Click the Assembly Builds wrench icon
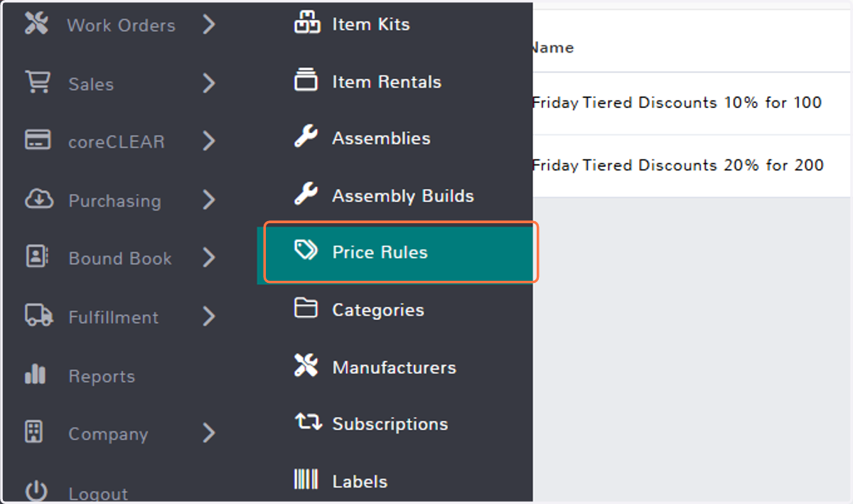 tap(306, 194)
